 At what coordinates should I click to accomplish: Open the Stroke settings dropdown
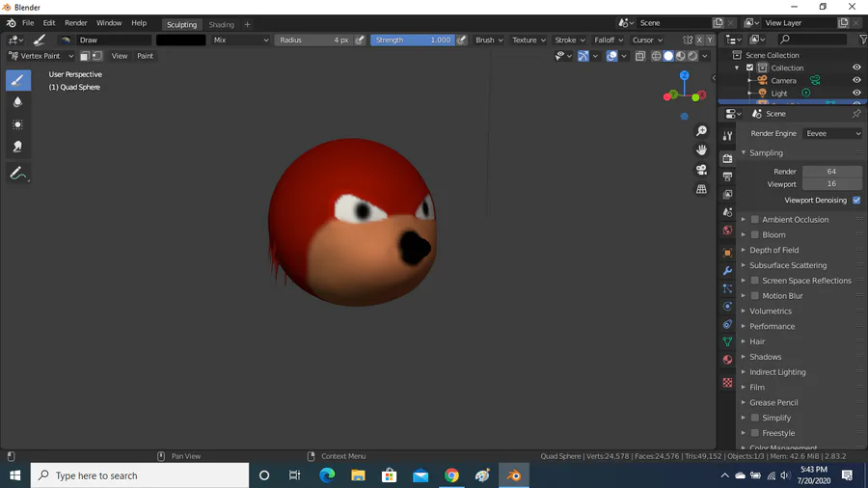point(570,40)
